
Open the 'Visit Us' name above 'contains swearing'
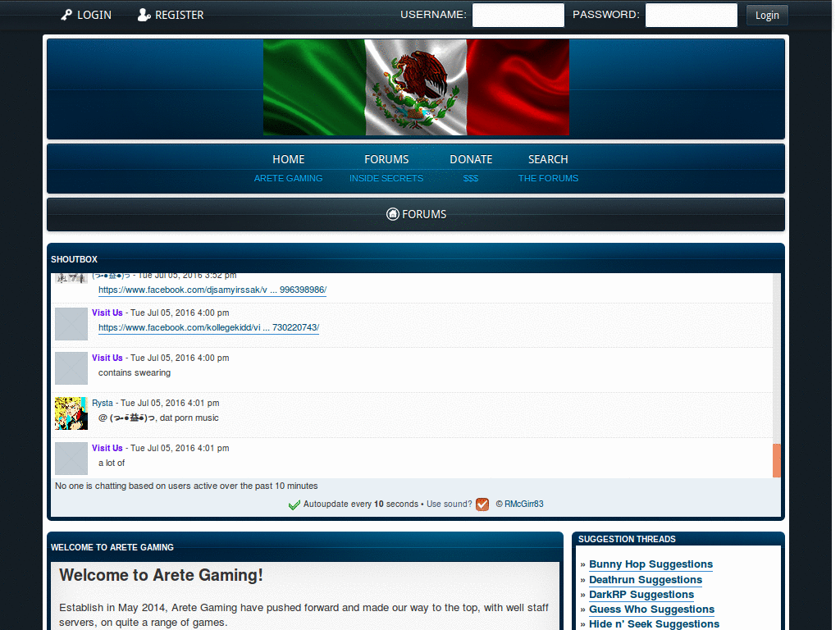(x=107, y=358)
